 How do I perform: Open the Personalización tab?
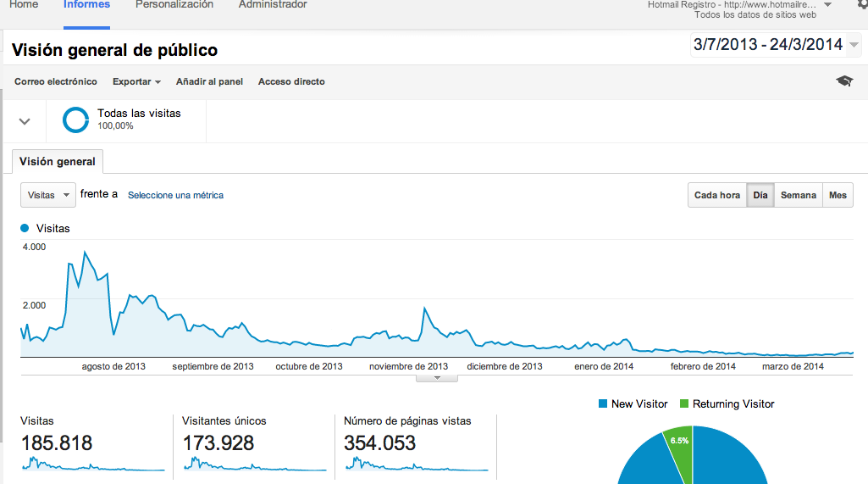[x=174, y=5]
